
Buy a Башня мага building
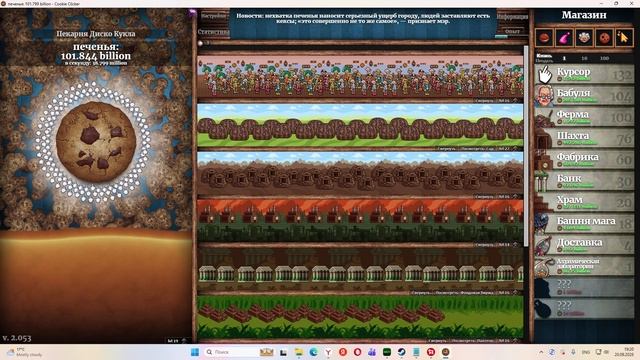(584, 223)
